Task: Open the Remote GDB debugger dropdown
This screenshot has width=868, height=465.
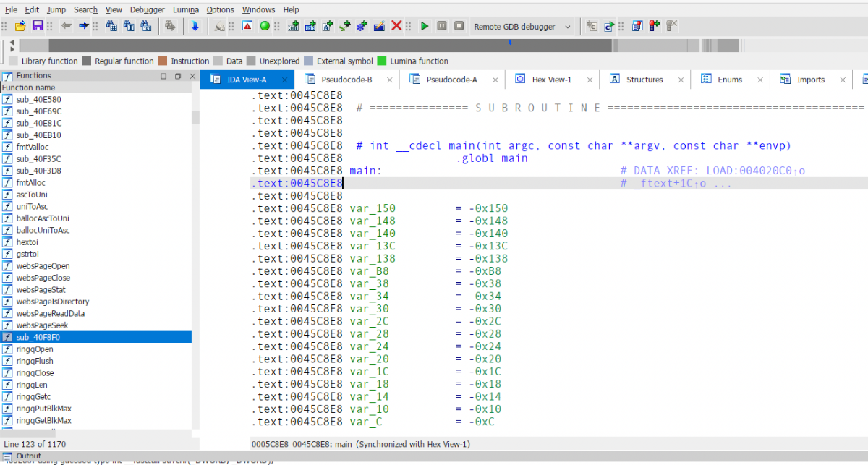Action: (x=522, y=27)
